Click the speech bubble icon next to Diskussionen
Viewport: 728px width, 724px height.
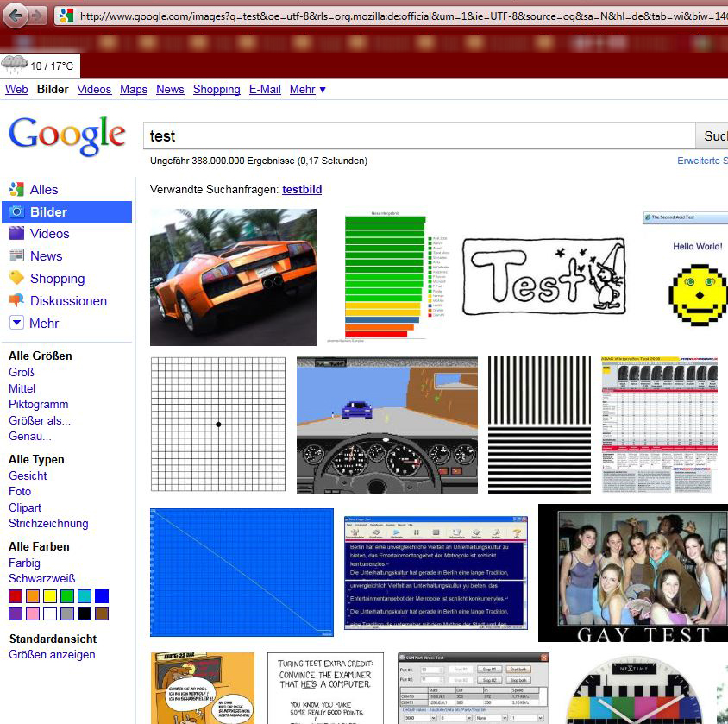tap(16, 300)
